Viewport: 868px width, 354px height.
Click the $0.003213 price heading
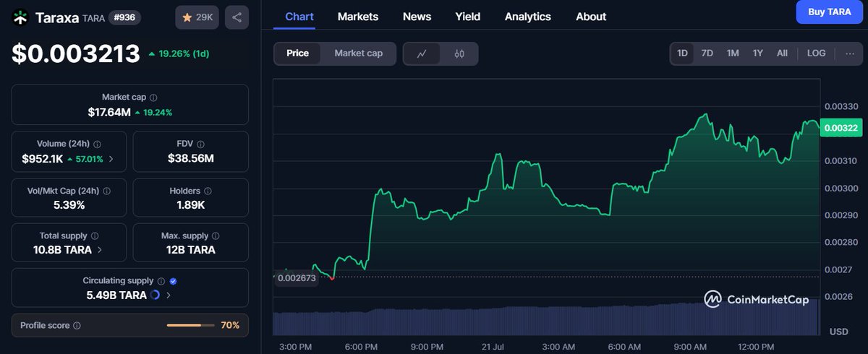click(75, 53)
